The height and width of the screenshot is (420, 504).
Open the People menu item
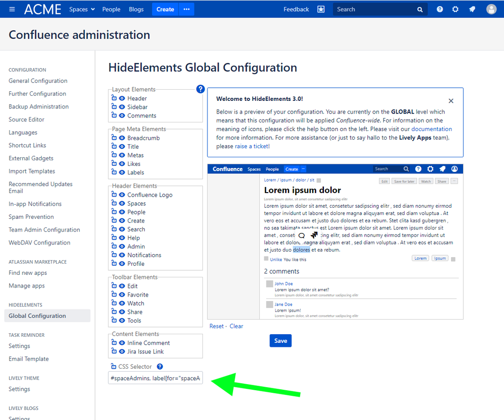(111, 9)
